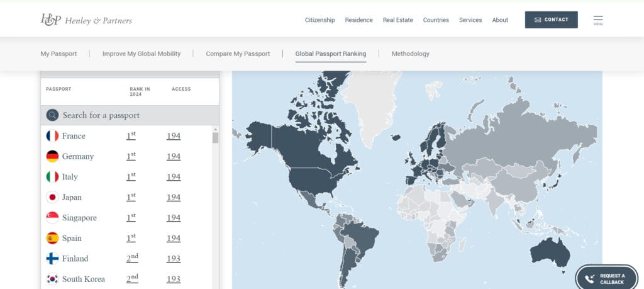This screenshot has width=644, height=289.
Task: Switch to Improve My Global Mobility tab
Action: click(142, 54)
